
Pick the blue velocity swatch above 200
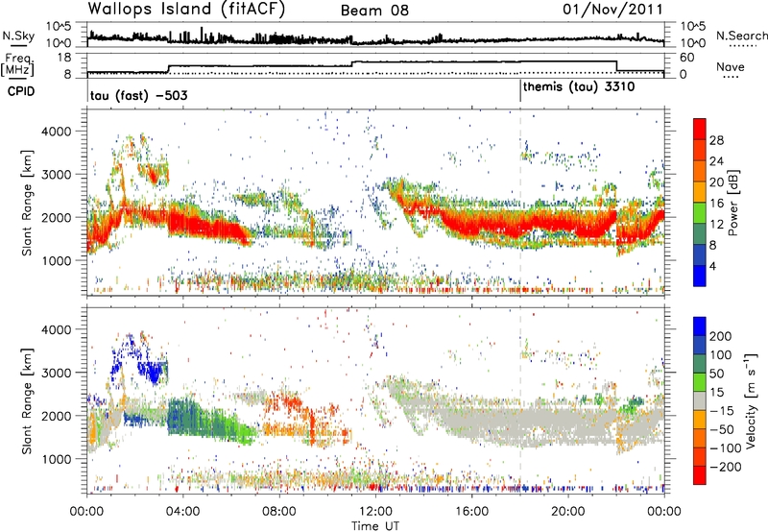(700, 326)
